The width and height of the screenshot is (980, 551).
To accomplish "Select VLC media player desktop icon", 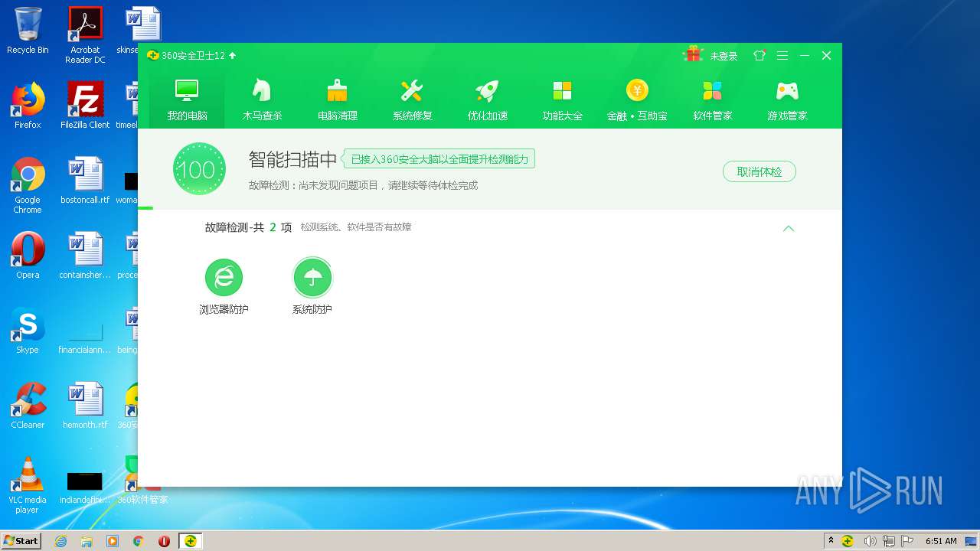I will point(28,485).
